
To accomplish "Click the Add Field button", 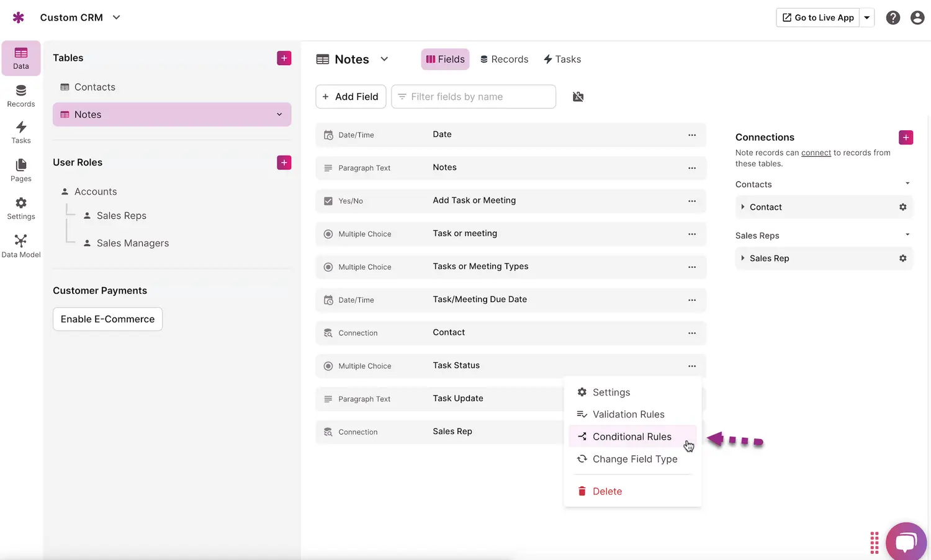I will tap(351, 97).
